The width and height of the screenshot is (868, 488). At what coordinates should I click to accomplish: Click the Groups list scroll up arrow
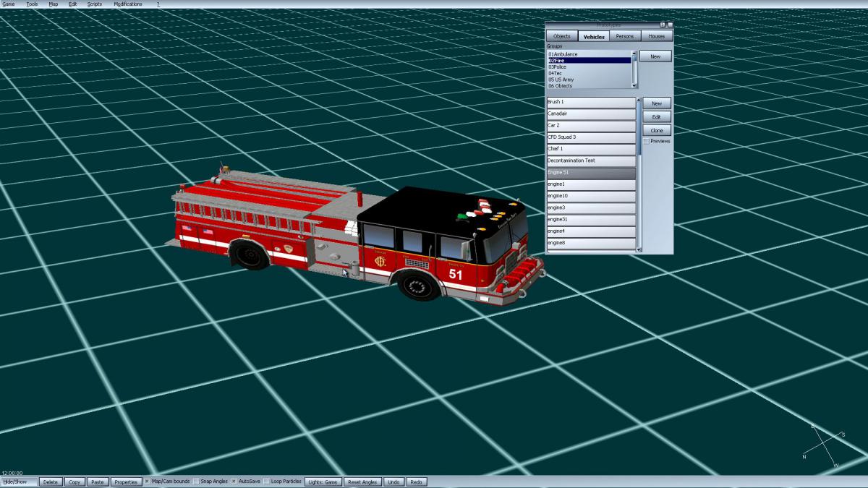click(x=634, y=53)
